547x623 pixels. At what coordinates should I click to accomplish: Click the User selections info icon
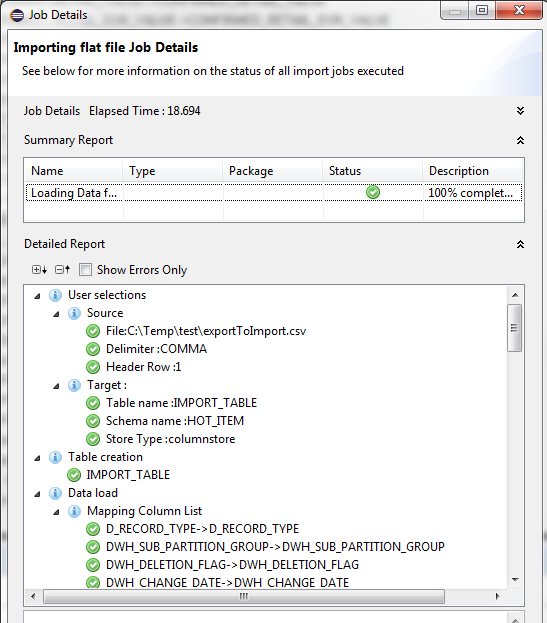(55, 295)
